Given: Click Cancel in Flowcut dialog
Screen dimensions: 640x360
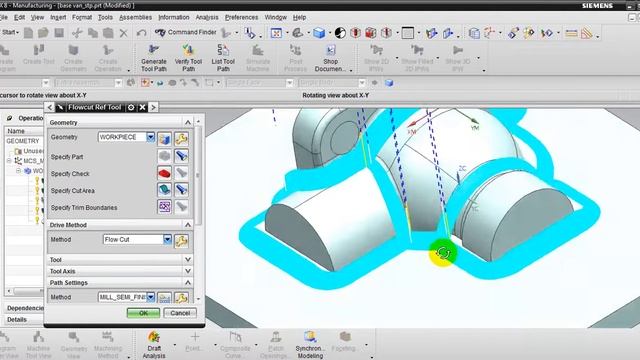Looking at the screenshot, I should coord(180,313).
